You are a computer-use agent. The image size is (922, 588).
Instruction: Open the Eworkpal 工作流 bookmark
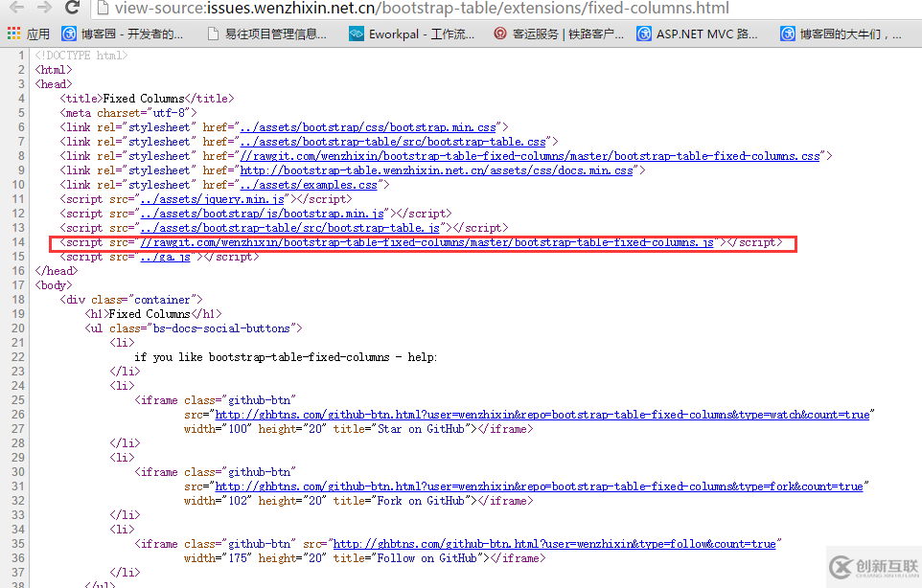pos(411,34)
